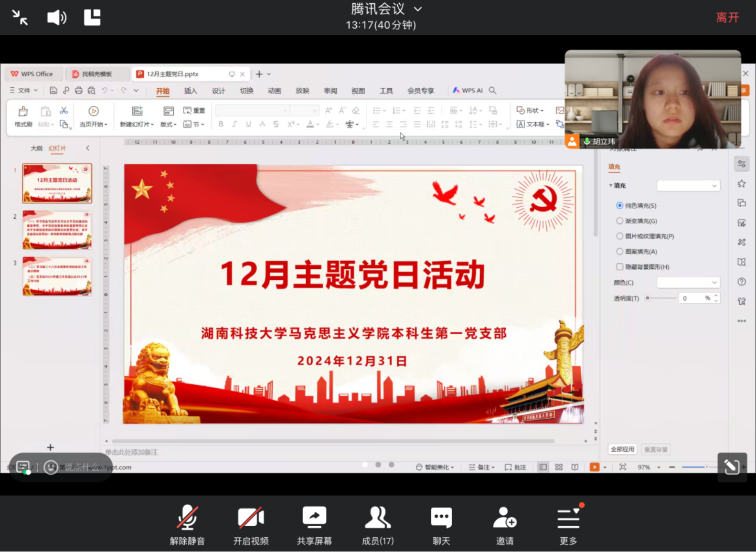This screenshot has width=756, height=552.
Task: Choose 图片或纹理填充(P) radio option
Action: [620, 236]
